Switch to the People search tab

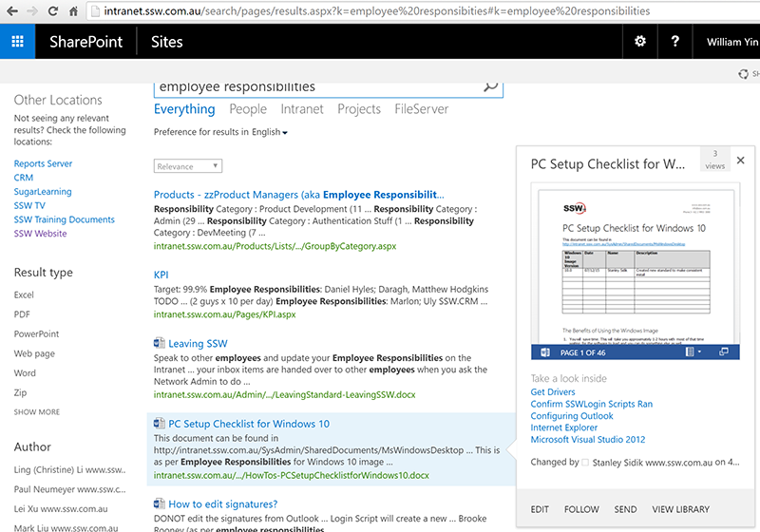click(x=247, y=109)
